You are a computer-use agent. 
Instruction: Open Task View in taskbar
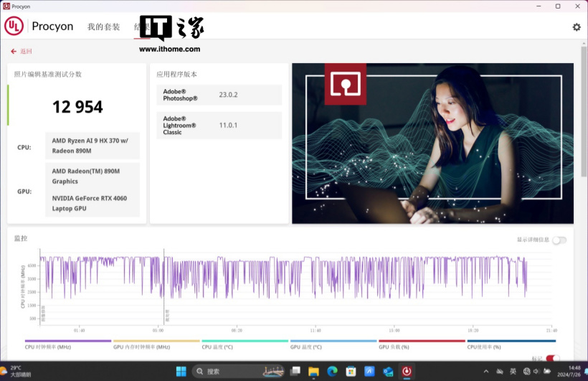(295, 371)
